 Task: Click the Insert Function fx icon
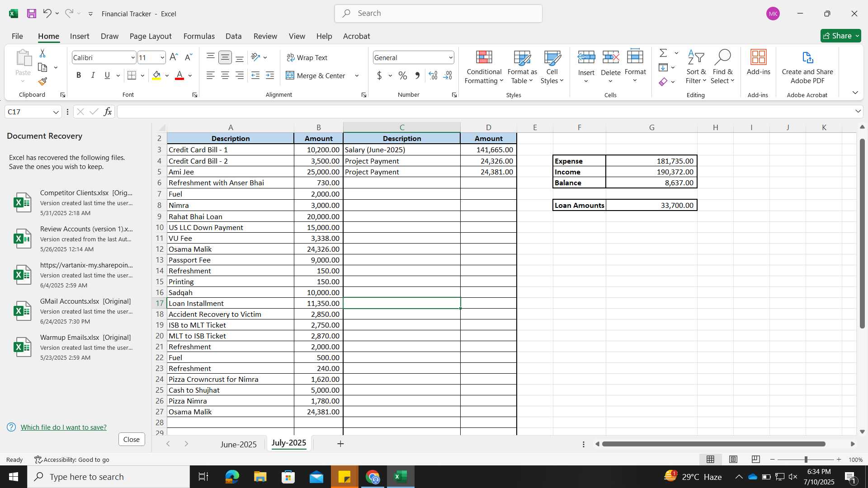point(108,112)
